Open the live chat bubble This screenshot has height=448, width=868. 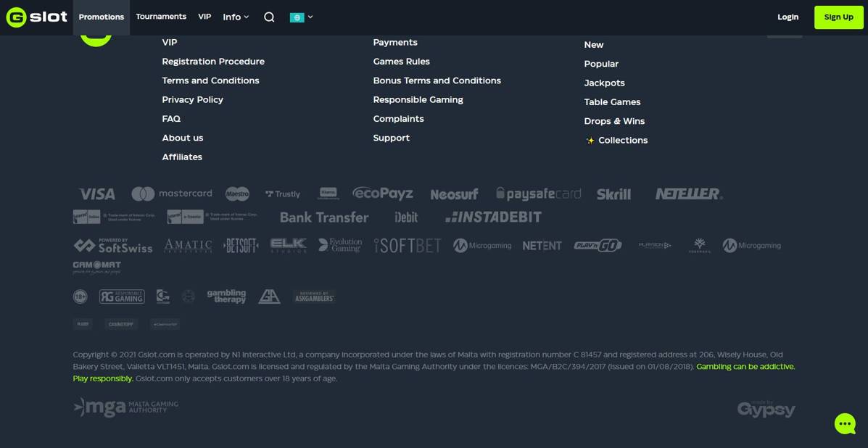pyautogui.click(x=845, y=423)
